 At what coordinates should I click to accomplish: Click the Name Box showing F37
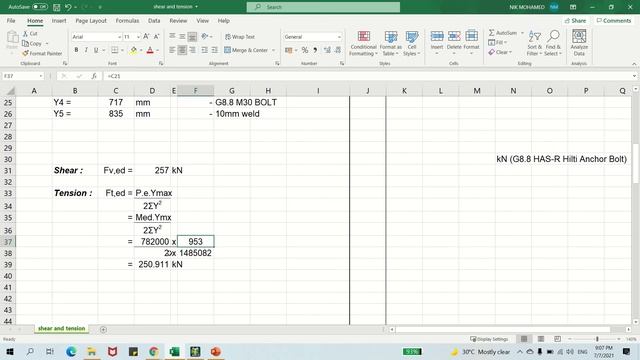point(23,76)
